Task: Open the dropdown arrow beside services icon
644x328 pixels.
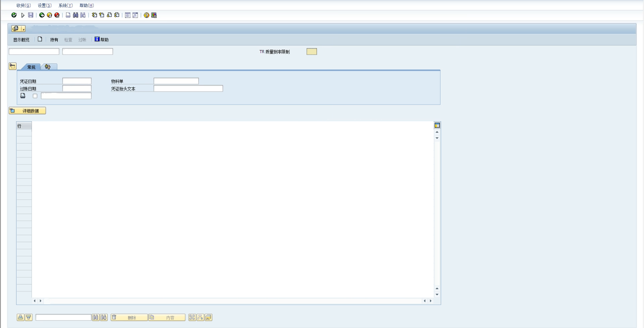Action: [x=23, y=29]
